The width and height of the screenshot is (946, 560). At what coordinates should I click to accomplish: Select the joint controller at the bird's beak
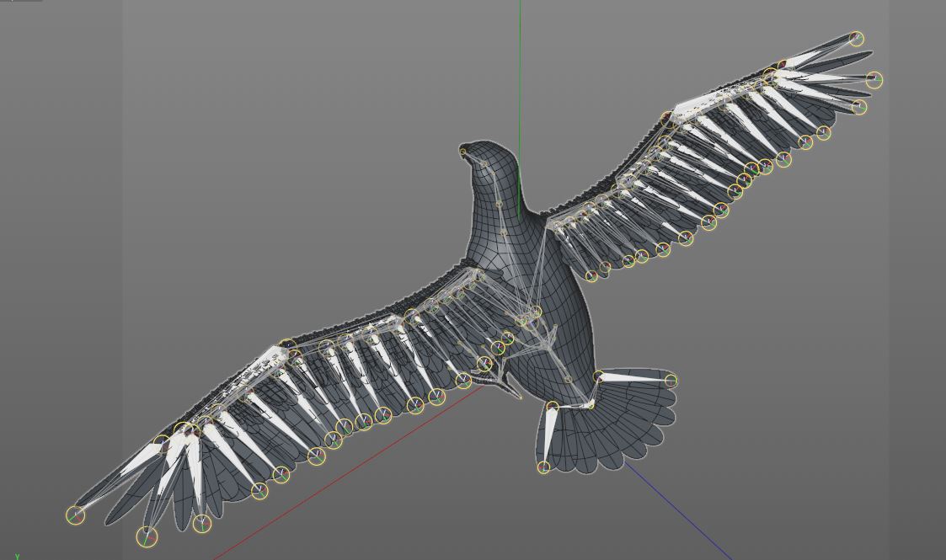coord(463,152)
